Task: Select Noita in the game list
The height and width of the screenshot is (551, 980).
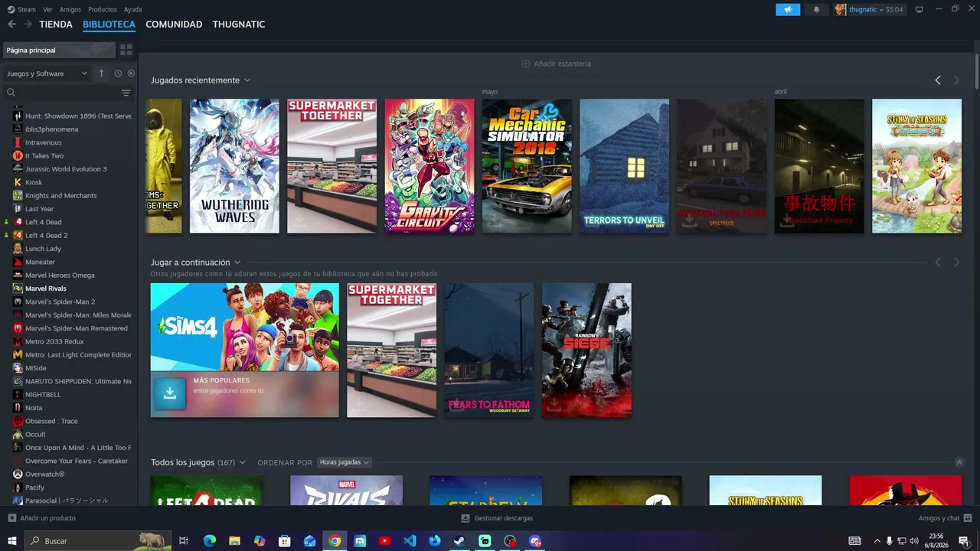Action: click(34, 408)
